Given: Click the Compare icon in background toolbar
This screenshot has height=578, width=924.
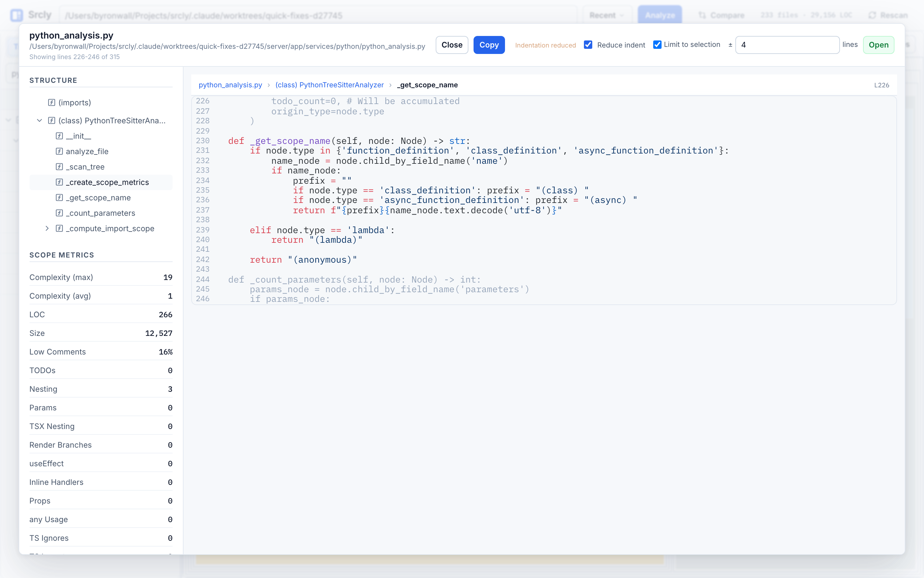Looking at the screenshot, I should [x=702, y=15].
